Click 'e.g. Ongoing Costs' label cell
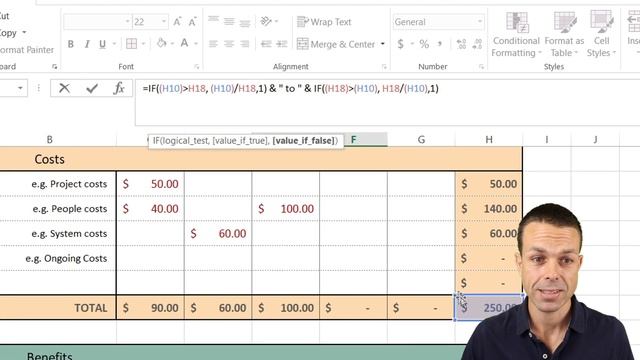The width and height of the screenshot is (640, 360). point(58,258)
